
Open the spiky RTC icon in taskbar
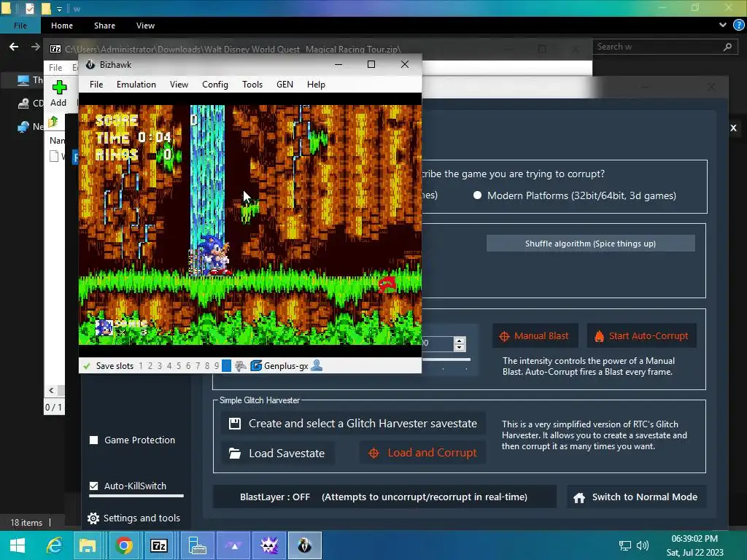(269, 545)
